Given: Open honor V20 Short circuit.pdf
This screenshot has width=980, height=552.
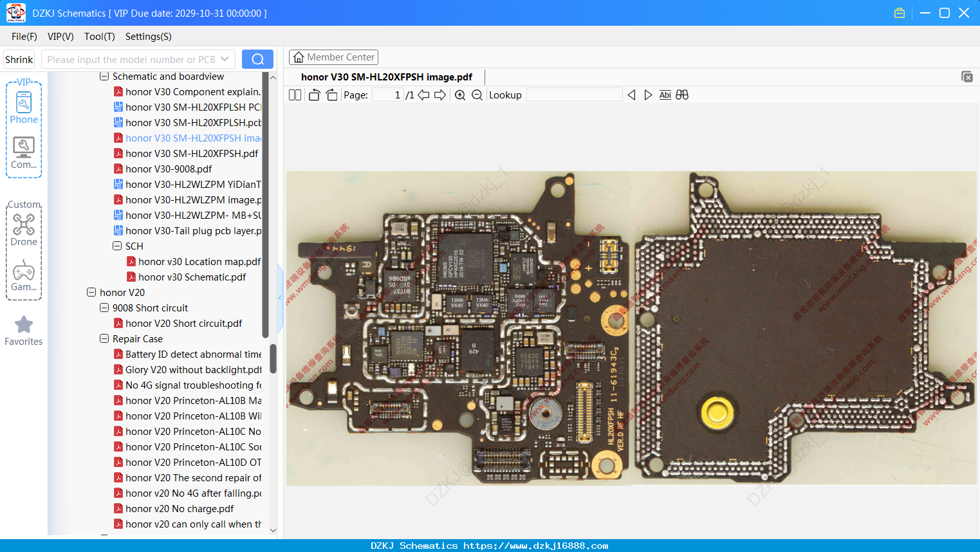Looking at the screenshot, I should click(x=178, y=324).
